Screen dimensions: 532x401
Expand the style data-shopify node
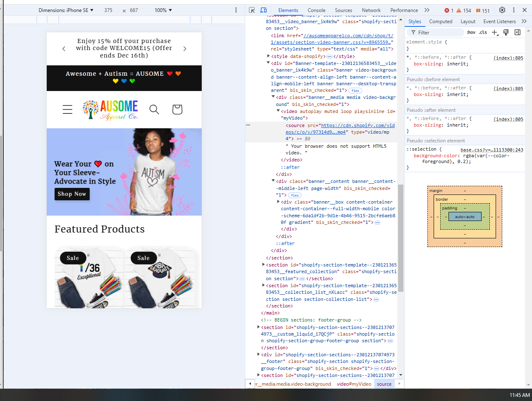point(269,56)
